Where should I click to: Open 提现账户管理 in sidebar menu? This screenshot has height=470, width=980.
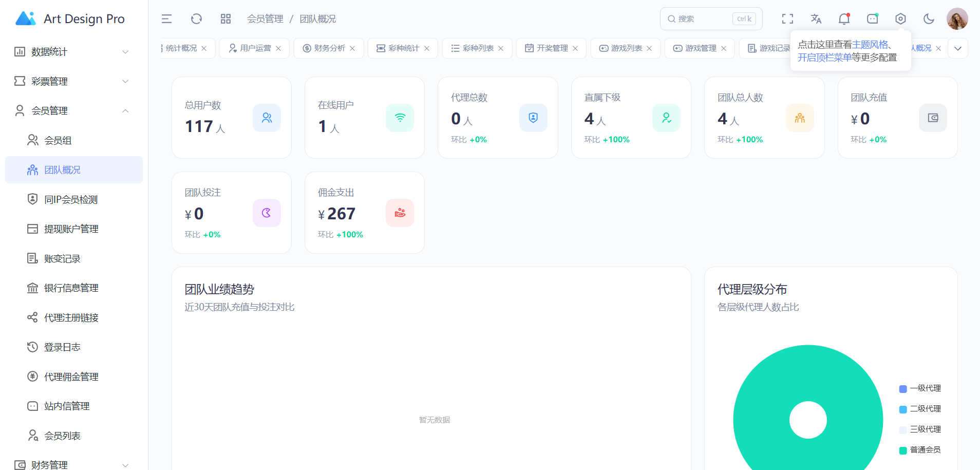tap(71, 229)
